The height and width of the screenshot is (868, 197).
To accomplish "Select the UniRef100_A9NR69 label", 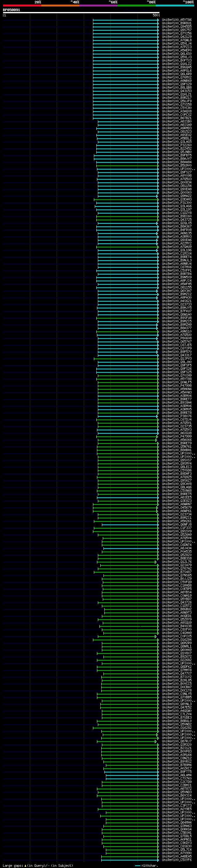I will tap(177, 81).
